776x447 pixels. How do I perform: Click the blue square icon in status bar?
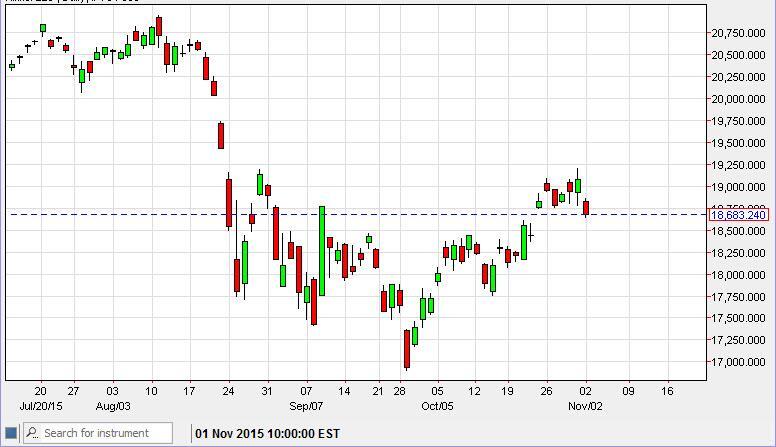(11, 433)
